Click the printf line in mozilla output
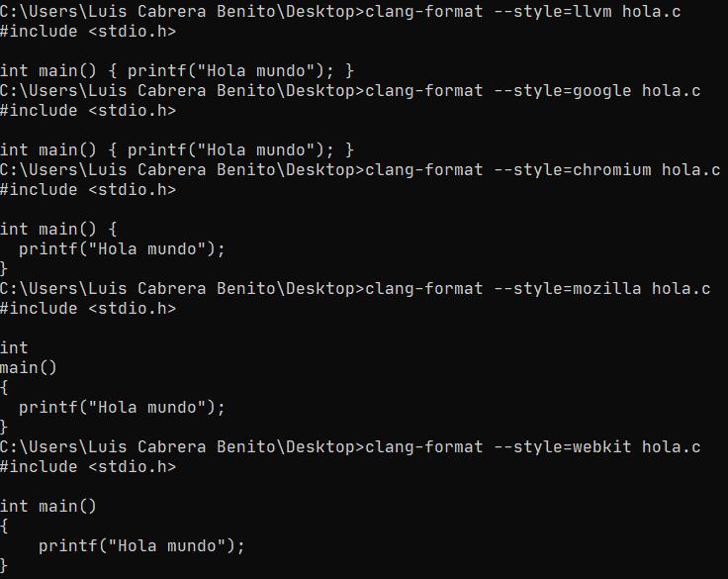 coord(122,408)
